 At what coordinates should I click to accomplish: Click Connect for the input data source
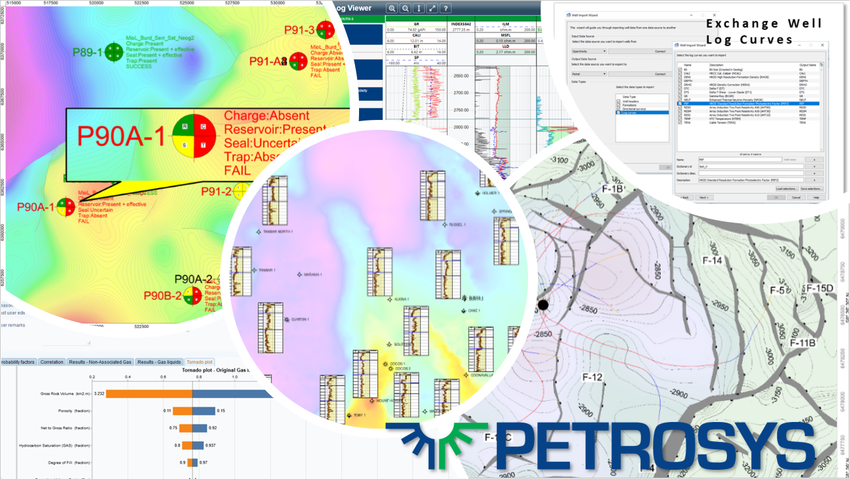[640, 51]
